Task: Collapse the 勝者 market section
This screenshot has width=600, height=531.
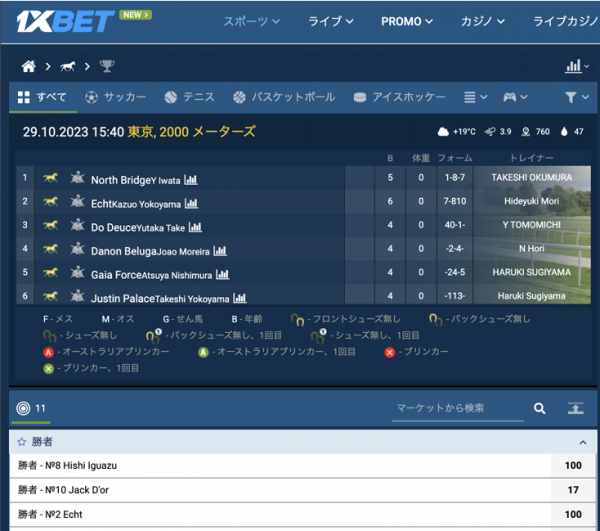Action: 583,443
